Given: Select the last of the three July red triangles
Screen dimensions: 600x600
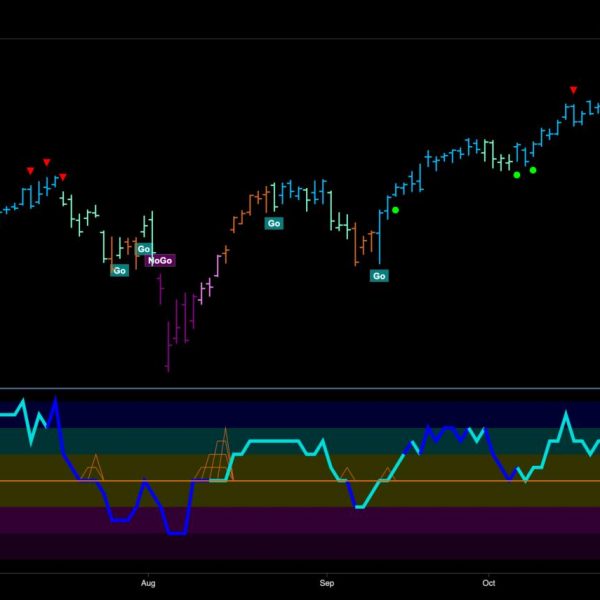Looking at the screenshot, I should (x=63, y=177).
